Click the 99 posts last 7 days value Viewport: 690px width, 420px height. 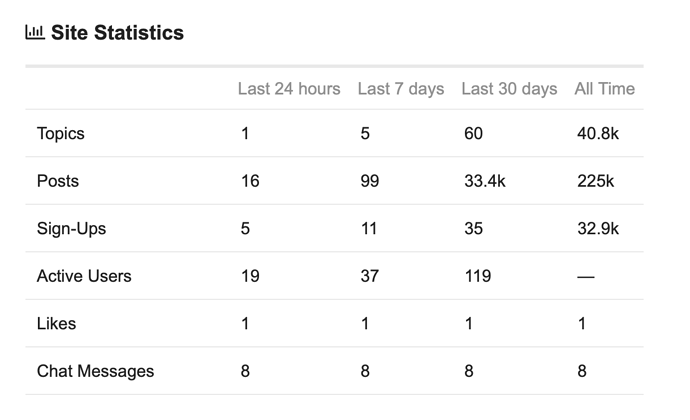pyautogui.click(x=370, y=181)
